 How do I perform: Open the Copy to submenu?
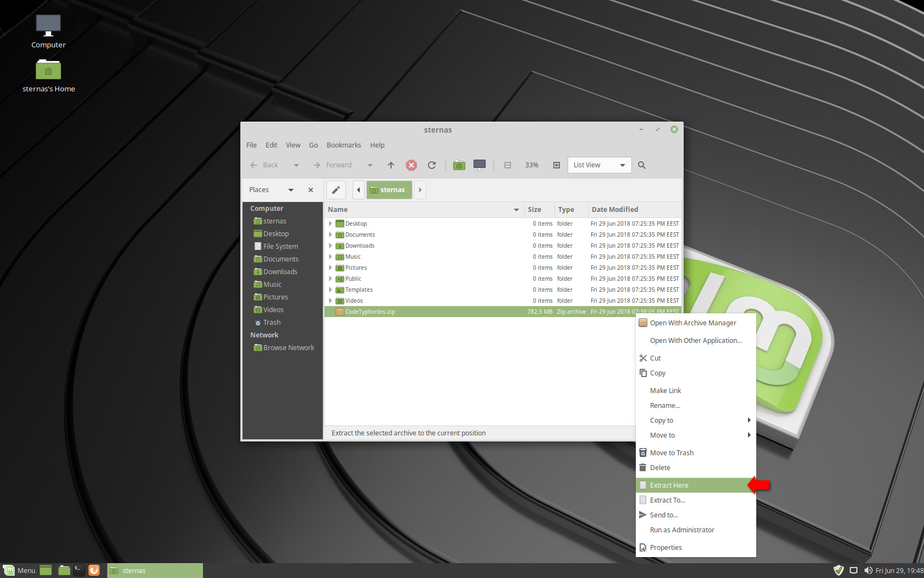click(x=696, y=421)
